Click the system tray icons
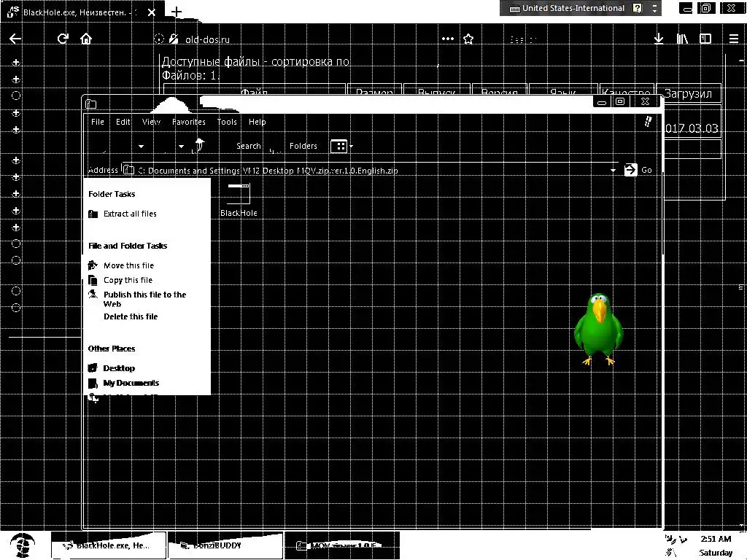 [x=676, y=545]
